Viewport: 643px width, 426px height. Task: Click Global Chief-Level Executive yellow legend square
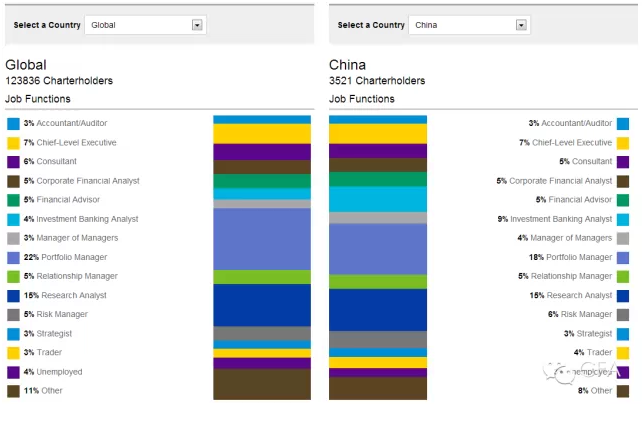click(13, 143)
